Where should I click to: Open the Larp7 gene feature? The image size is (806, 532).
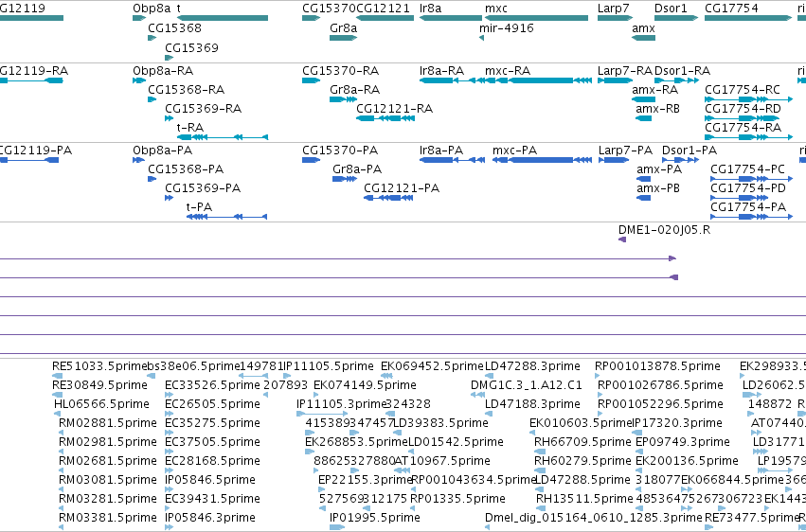tap(615, 18)
